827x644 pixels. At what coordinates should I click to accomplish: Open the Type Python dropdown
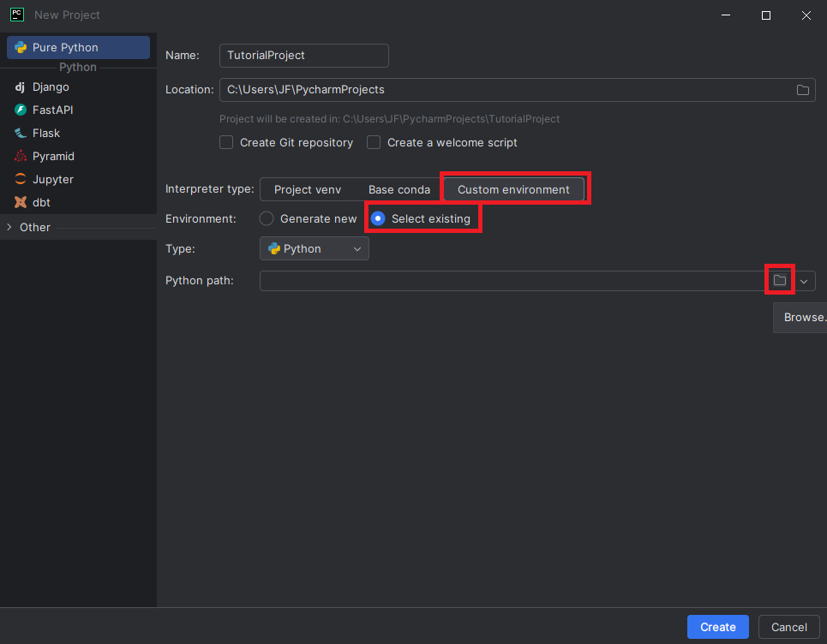tap(315, 248)
